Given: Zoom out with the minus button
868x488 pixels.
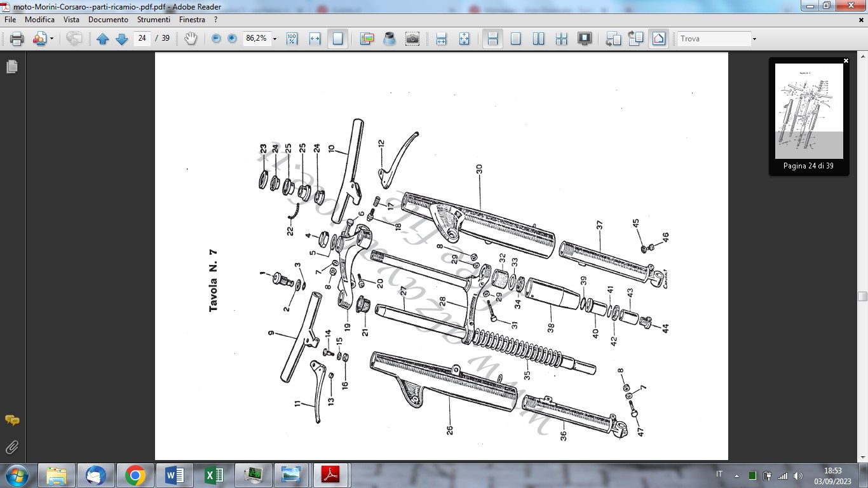Looking at the screenshot, I should coord(216,39).
